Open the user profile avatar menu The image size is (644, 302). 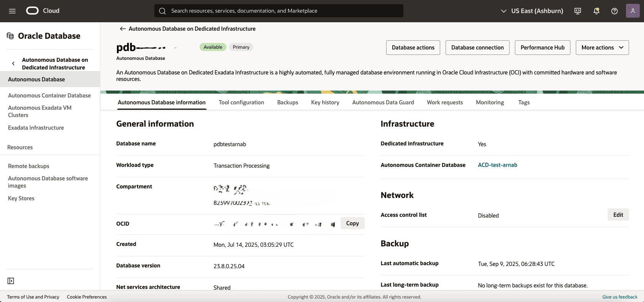[x=633, y=11]
